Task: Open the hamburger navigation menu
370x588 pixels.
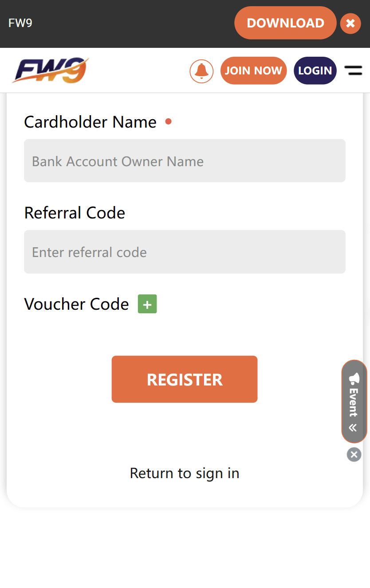Action: click(354, 70)
